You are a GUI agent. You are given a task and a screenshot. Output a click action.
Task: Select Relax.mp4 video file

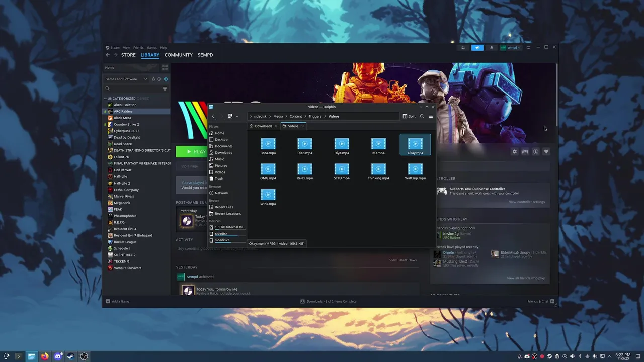pyautogui.click(x=305, y=171)
